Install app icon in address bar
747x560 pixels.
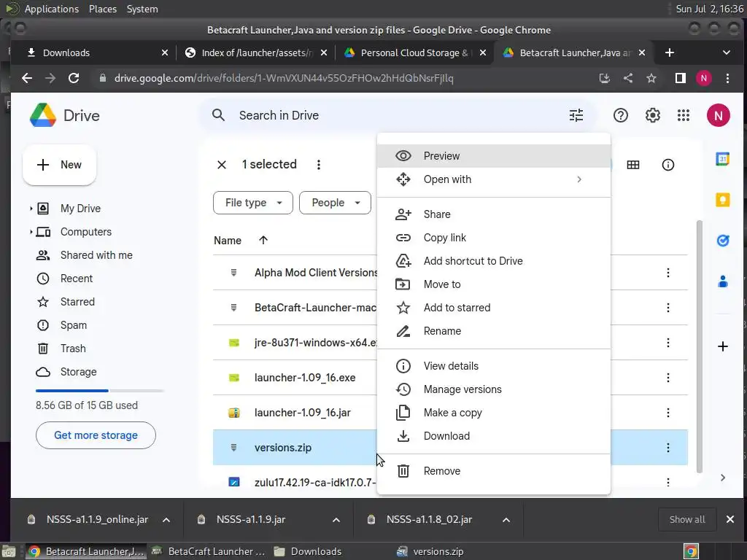pyautogui.click(x=604, y=78)
